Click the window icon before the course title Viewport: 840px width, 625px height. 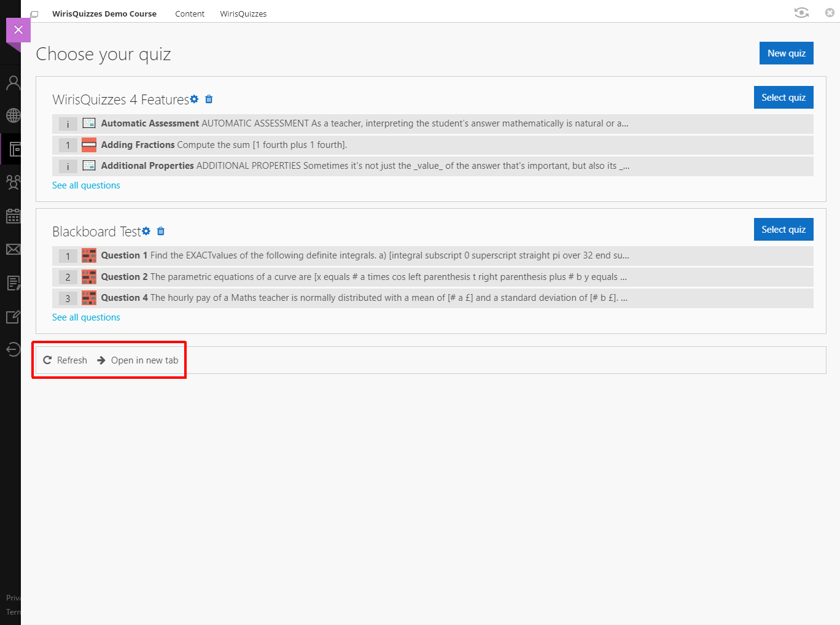coord(34,14)
